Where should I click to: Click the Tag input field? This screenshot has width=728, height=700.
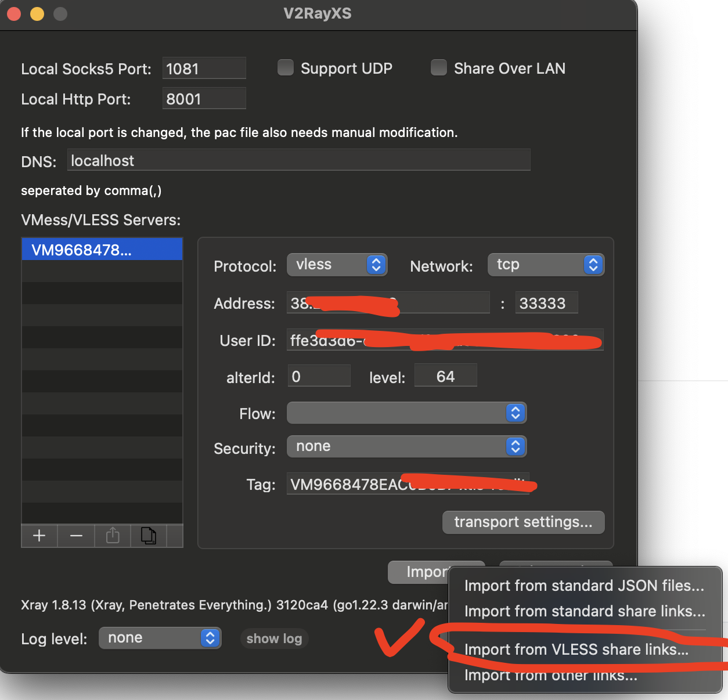tap(408, 483)
